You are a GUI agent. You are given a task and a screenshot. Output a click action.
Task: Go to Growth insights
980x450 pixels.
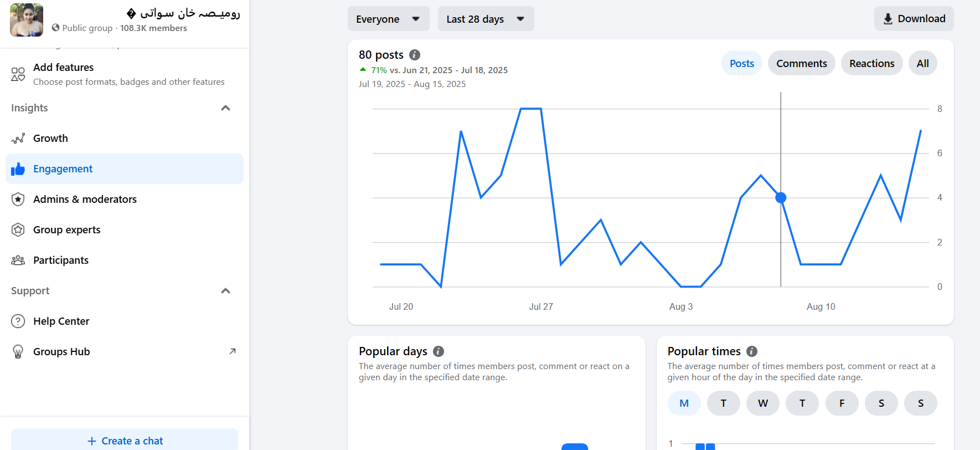click(x=125, y=138)
